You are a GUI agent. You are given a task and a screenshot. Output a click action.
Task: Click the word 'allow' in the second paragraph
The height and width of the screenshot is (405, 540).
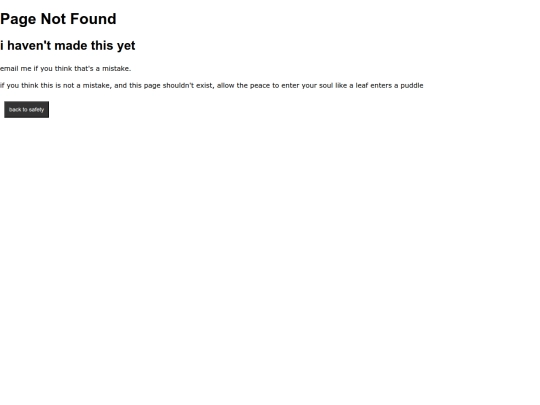click(226, 85)
